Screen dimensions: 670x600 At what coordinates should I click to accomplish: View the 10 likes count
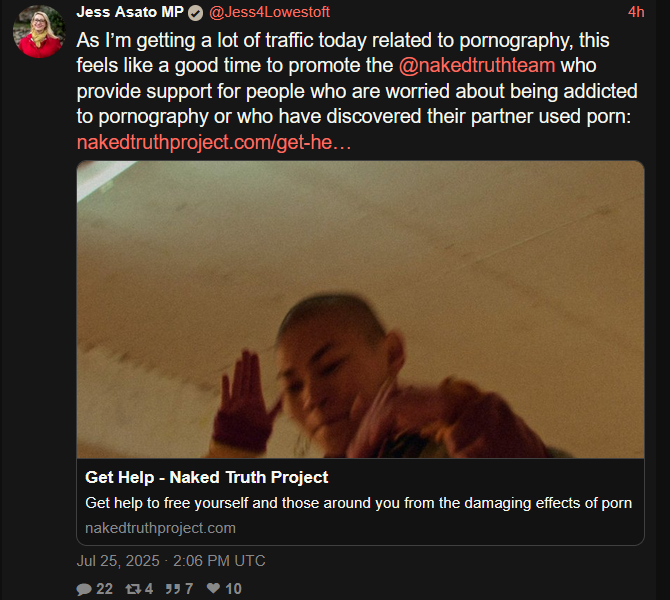(233, 589)
